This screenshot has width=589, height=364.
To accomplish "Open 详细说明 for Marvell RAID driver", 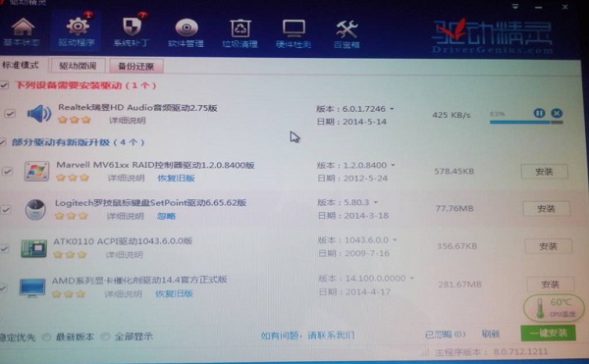I will pyautogui.click(x=127, y=178).
